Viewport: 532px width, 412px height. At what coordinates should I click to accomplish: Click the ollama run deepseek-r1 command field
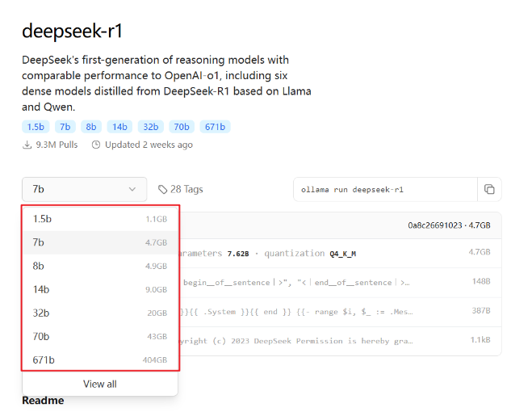click(383, 189)
